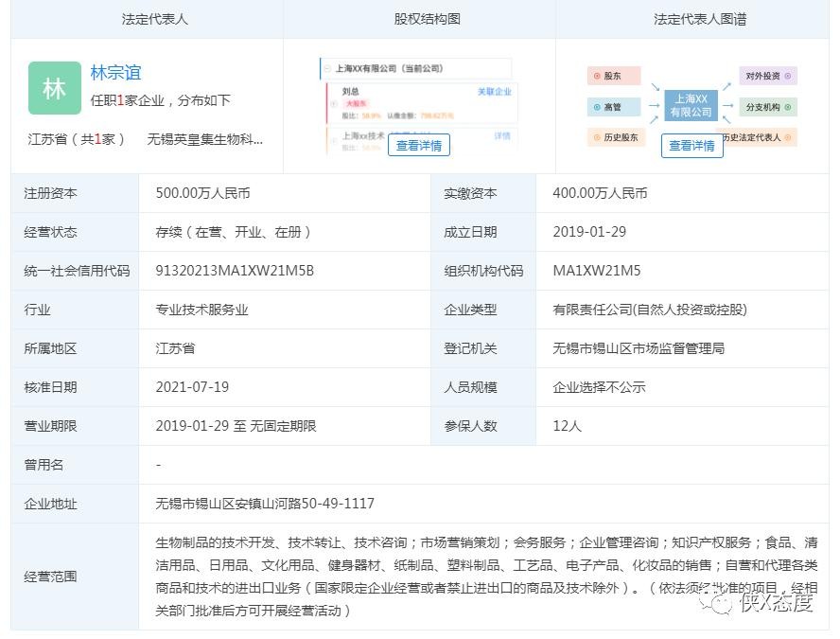Open legal representative 林宗谊's profile link
The image size is (840, 639).
(x=115, y=72)
